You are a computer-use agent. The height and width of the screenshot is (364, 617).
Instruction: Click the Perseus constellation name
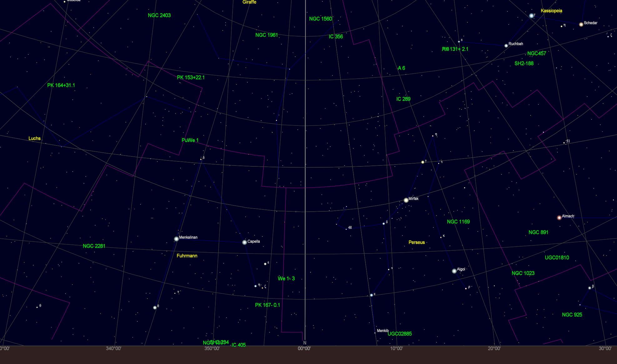[417, 242]
